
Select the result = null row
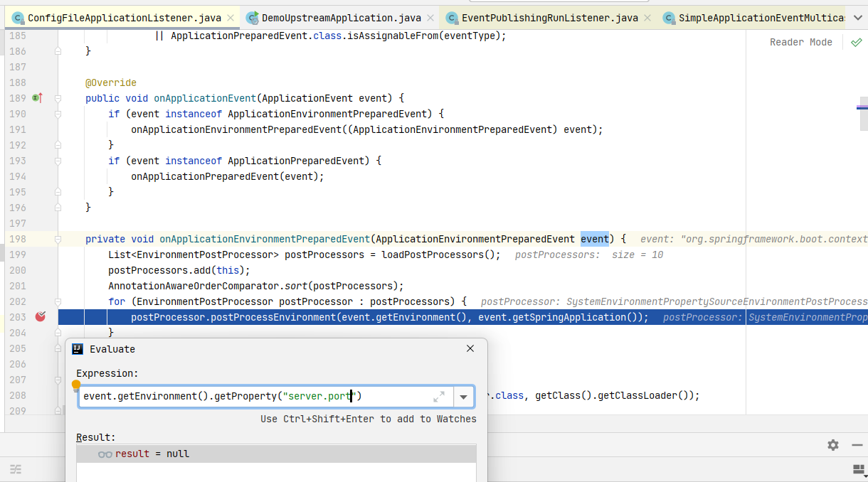pyautogui.click(x=276, y=454)
